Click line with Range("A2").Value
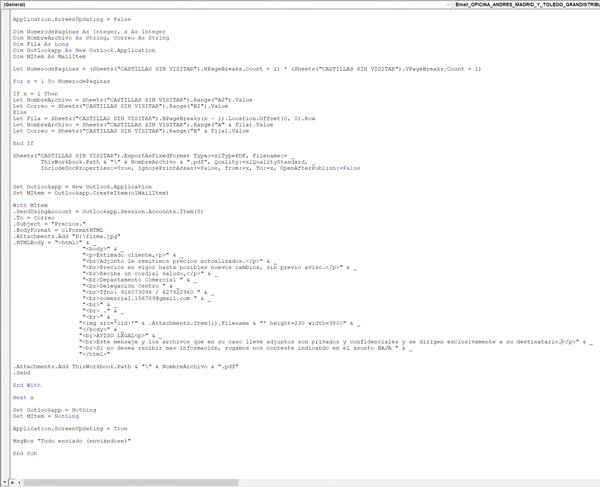 click(132, 100)
